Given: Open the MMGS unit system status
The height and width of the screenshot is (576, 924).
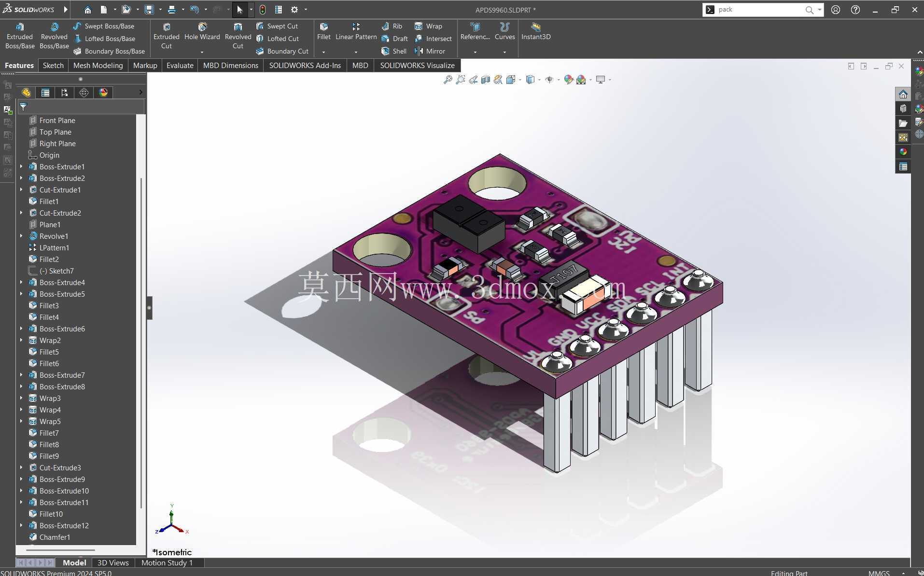Looking at the screenshot, I should (879, 573).
